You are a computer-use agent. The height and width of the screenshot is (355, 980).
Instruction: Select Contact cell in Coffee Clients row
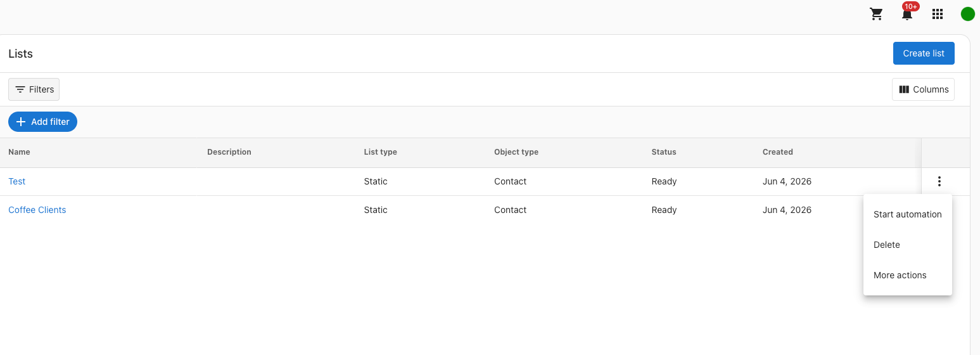click(511, 210)
